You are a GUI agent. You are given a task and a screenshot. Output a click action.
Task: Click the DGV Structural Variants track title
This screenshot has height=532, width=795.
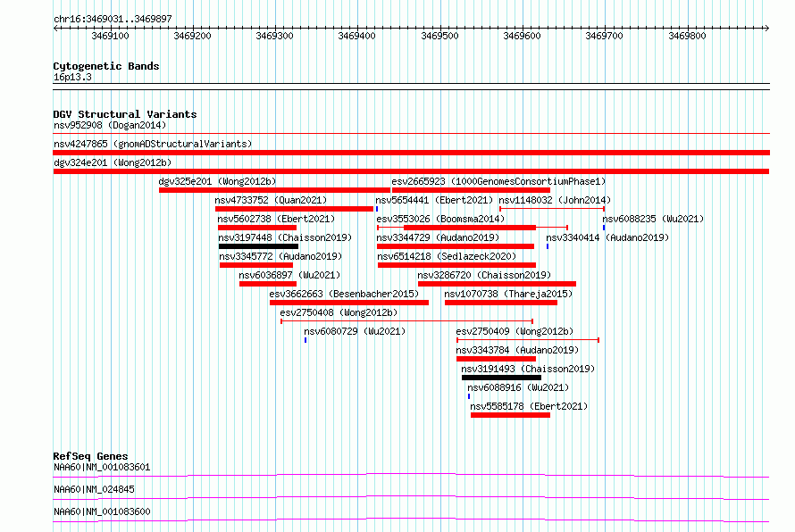point(125,114)
